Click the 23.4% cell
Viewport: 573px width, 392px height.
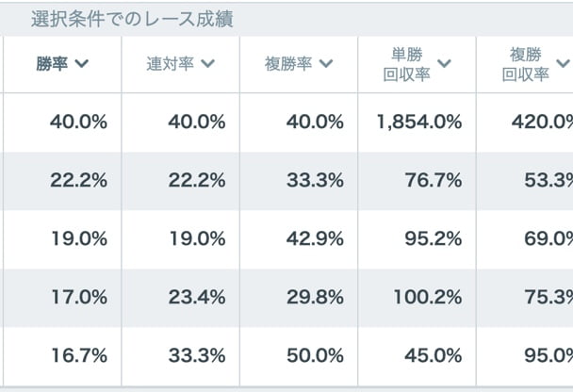[196, 297]
